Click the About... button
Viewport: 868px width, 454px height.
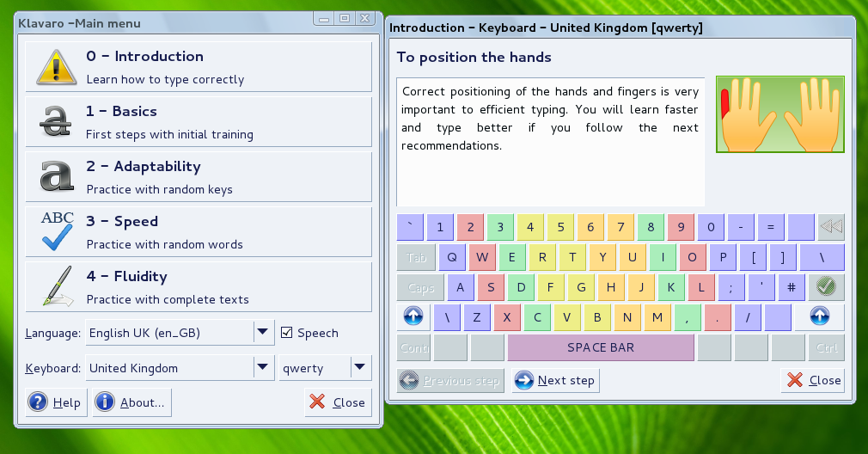(x=131, y=402)
